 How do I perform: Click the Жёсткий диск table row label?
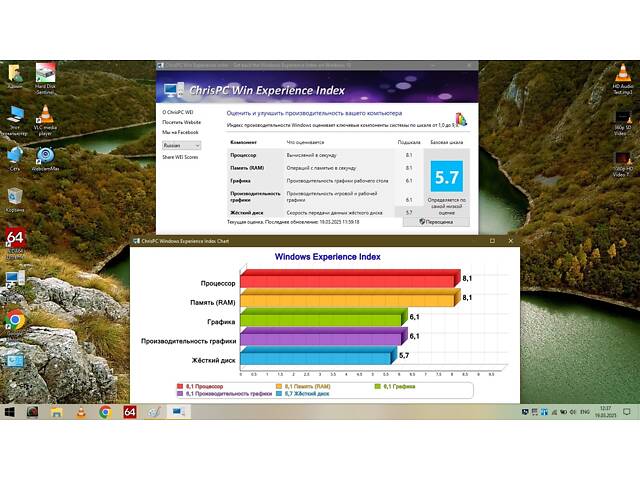pos(247,213)
